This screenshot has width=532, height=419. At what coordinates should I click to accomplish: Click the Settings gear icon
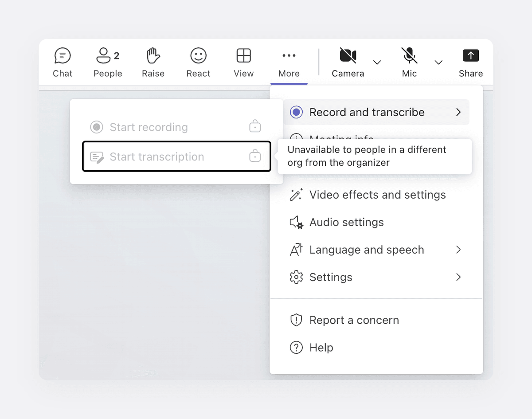(296, 277)
